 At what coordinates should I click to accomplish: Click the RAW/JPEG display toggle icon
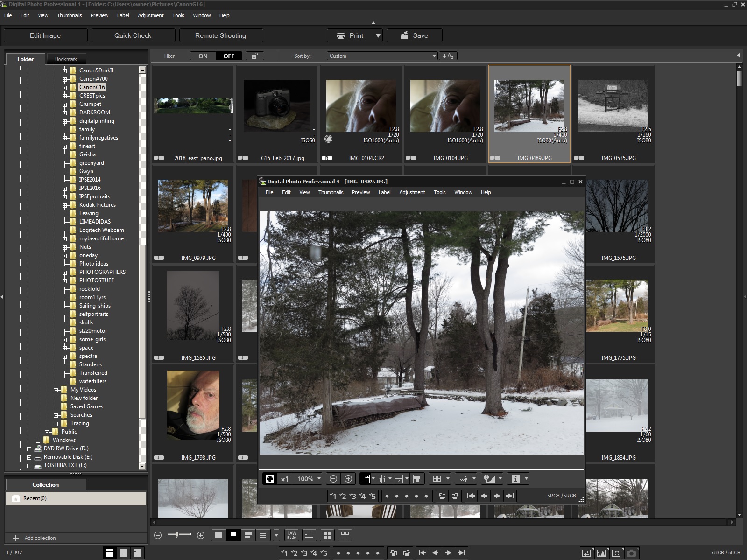(292, 535)
